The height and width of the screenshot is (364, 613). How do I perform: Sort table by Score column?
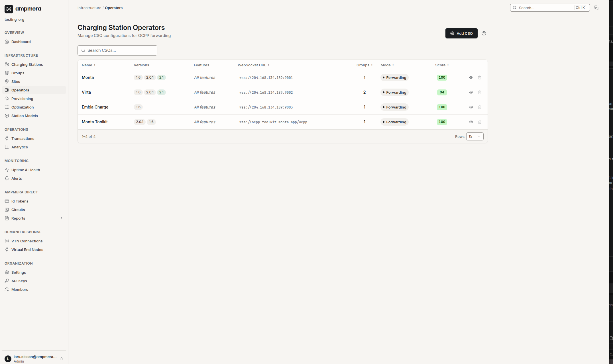(x=442, y=65)
